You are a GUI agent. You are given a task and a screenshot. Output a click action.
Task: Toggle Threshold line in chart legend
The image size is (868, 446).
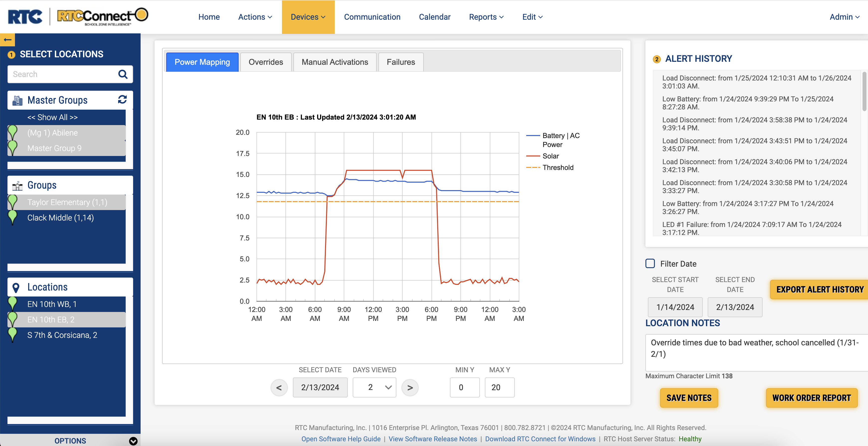(x=557, y=167)
